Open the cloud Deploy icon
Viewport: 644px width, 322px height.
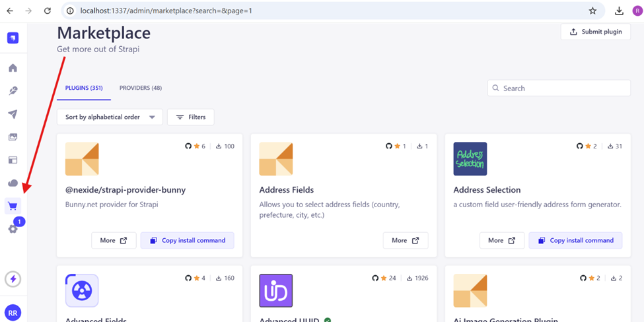13,183
